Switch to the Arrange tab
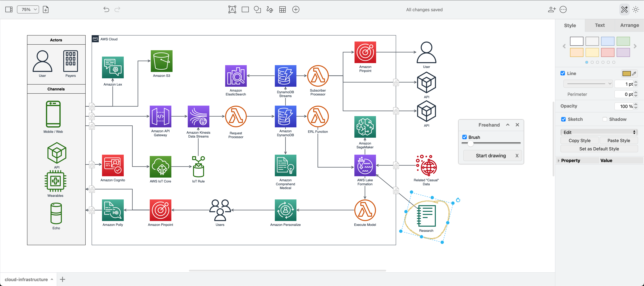 (630, 25)
